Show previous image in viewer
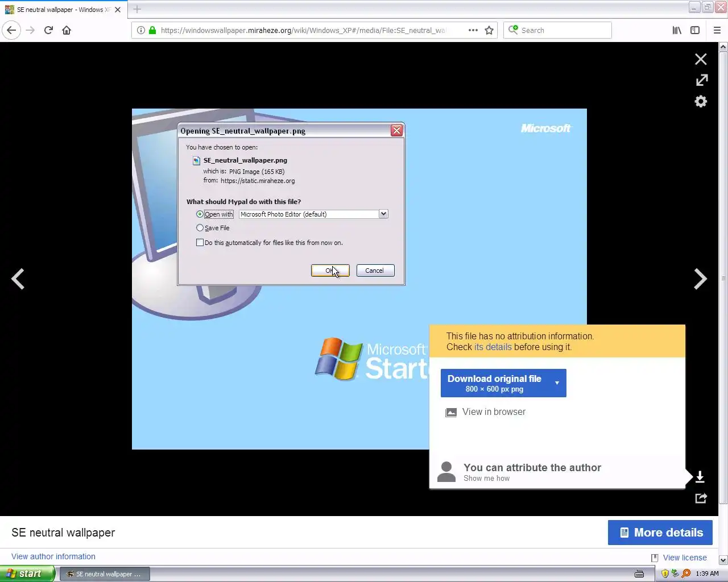 click(x=18, y=278)
